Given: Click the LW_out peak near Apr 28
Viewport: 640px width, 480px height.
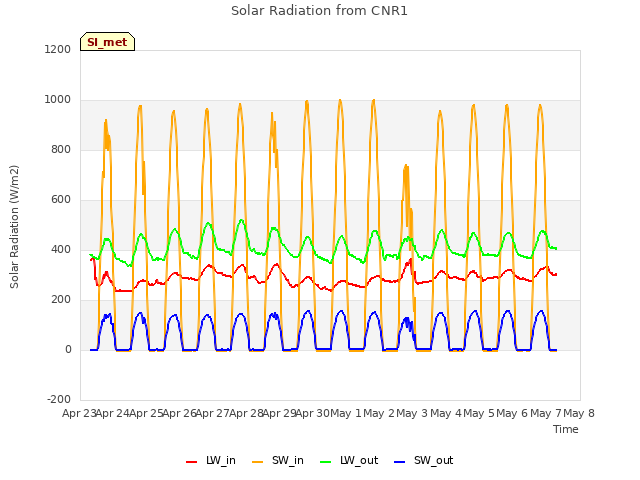Looking at the screenshot, I should pos(241,220).
